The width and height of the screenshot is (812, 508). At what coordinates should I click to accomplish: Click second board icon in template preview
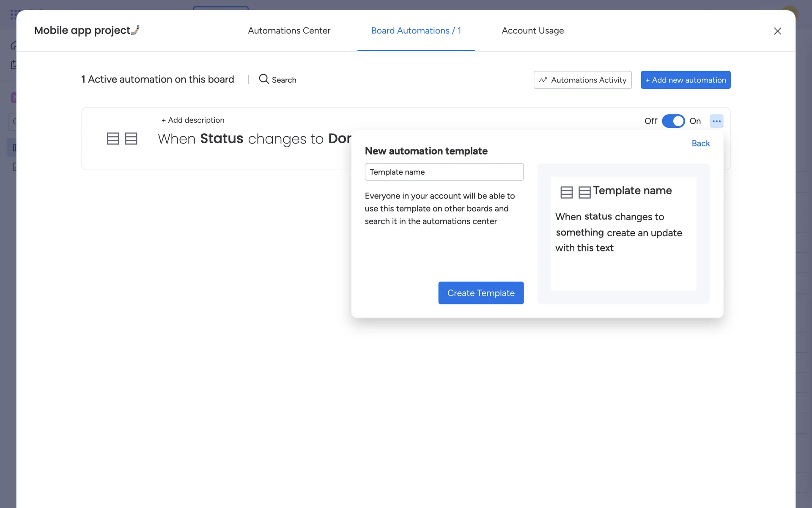point(584,192)
